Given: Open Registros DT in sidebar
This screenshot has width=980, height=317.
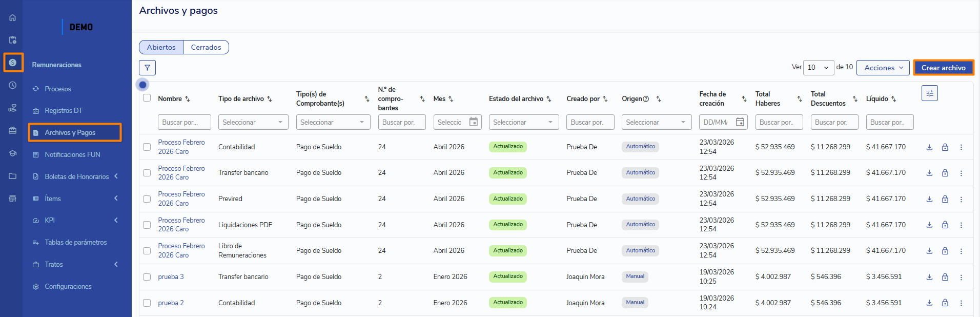Looking at the screenshot, I should [63, 110].
